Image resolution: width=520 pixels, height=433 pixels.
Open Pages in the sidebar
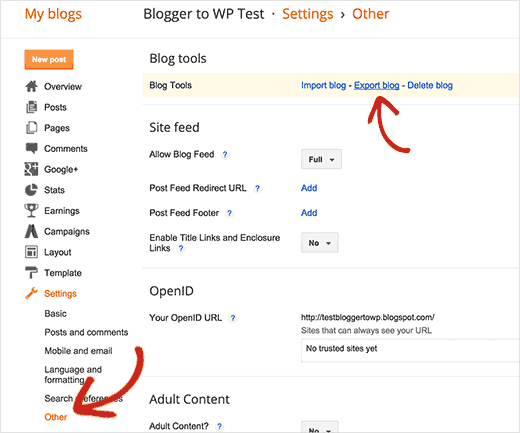coord(57,128)
